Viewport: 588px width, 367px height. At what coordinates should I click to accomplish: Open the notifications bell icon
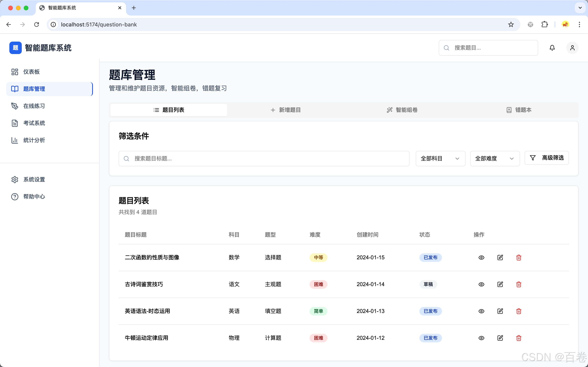pyautogui.click(x=552, y=48)
